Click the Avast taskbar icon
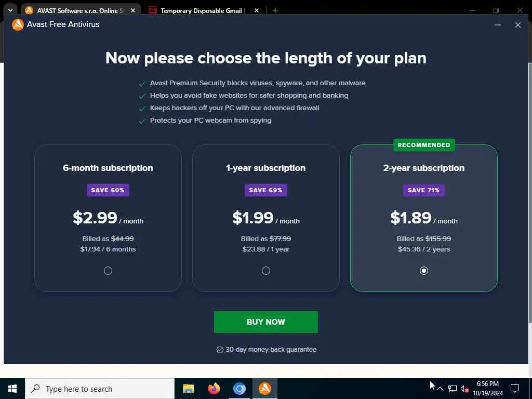The height and width of the screenshot is (399, 532). coord(264,389)
